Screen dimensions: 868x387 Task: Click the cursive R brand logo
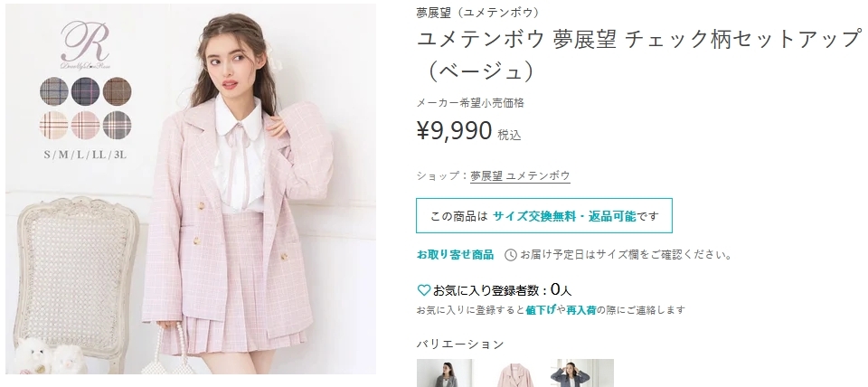click(x=85, y=44)
